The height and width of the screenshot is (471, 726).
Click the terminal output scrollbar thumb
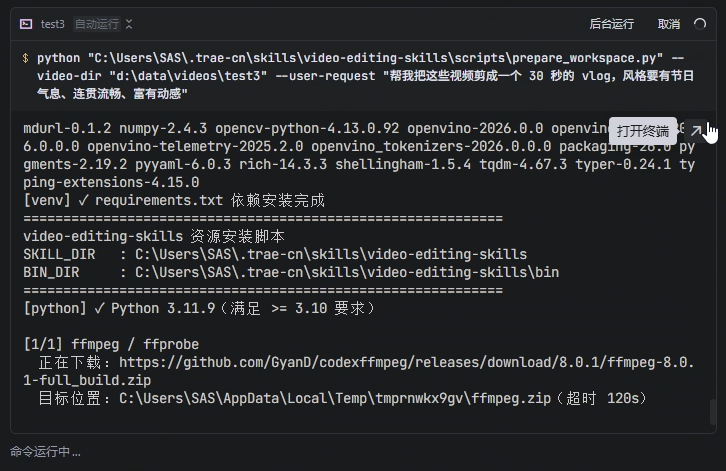pyautogui.click(x=713, y=411)
